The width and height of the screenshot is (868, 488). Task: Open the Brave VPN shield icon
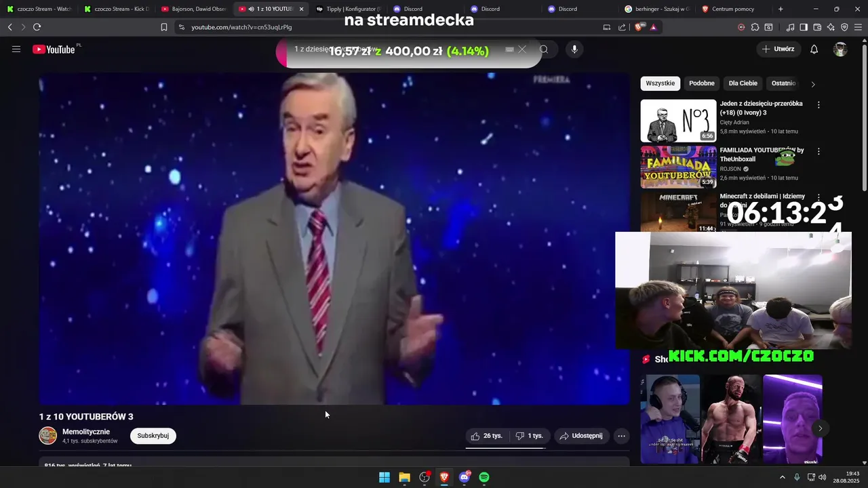click(844, 27)
